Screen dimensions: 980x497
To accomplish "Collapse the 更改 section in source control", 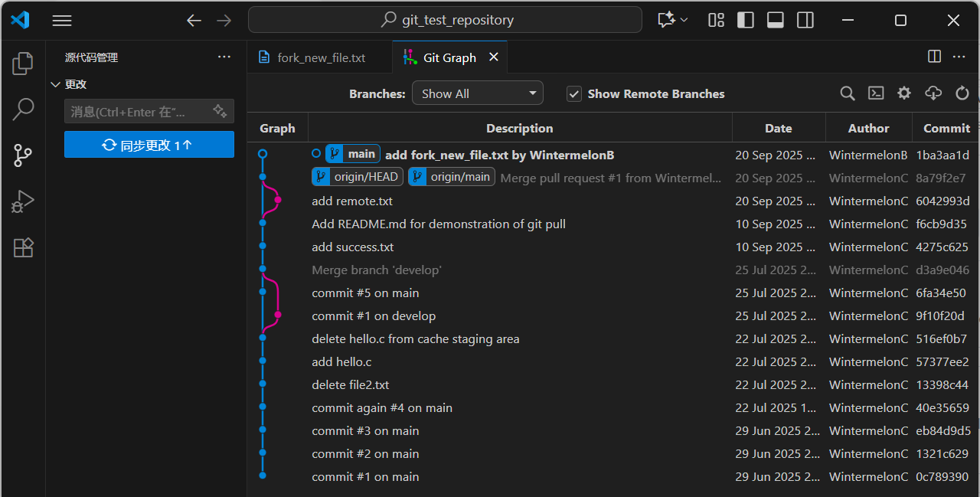I will (x=55, y=84).
